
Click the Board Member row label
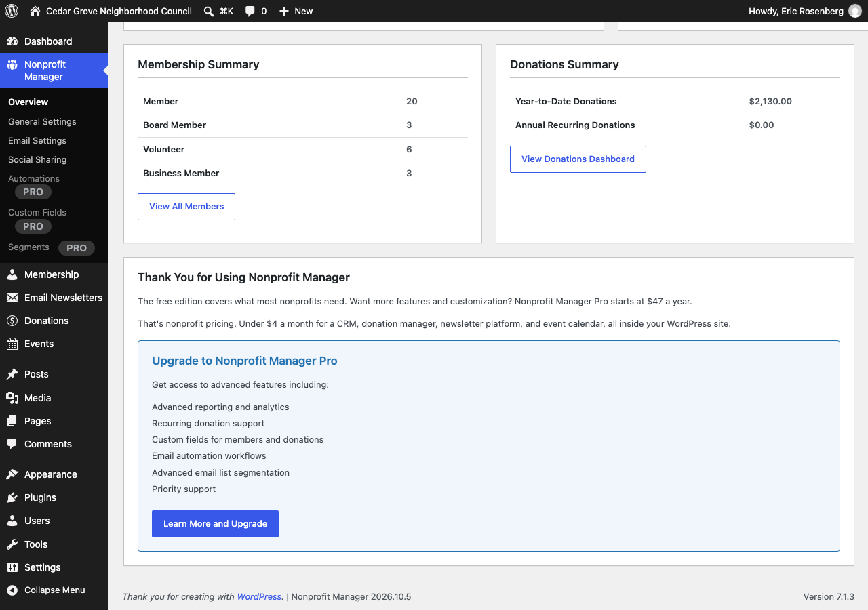pyautogui.click(x=174, y=125)
